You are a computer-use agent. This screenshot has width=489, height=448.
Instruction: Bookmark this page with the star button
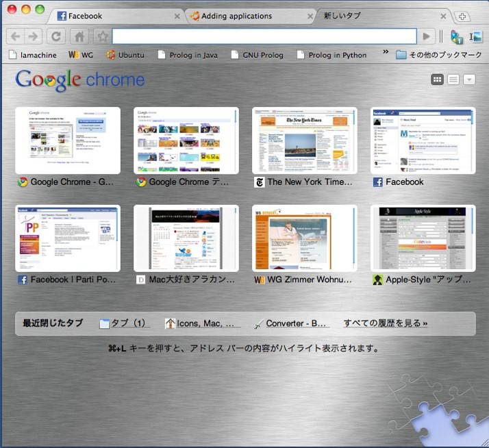point(102,36)
